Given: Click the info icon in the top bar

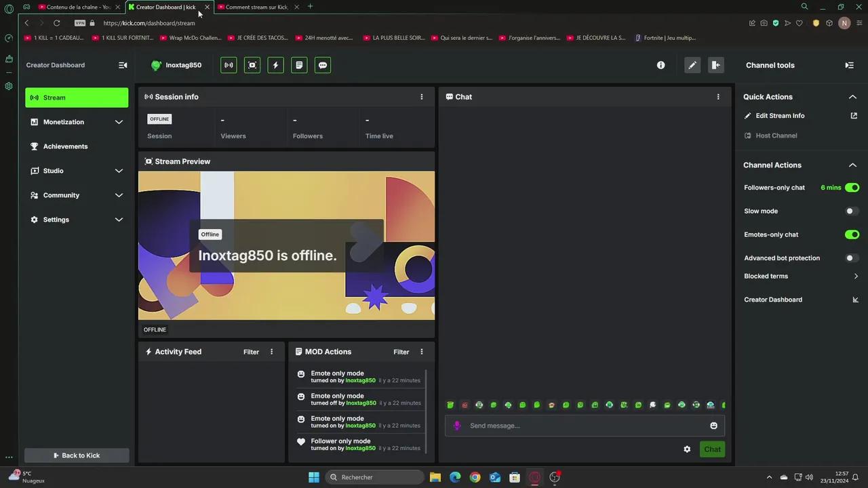Looking at the screenshot, I should [x=660, y=64].
